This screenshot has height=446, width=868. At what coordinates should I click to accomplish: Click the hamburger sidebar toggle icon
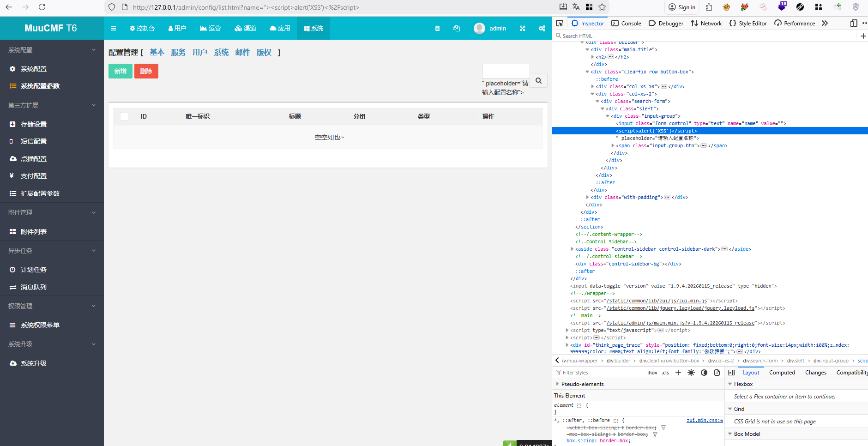[113, 29]
